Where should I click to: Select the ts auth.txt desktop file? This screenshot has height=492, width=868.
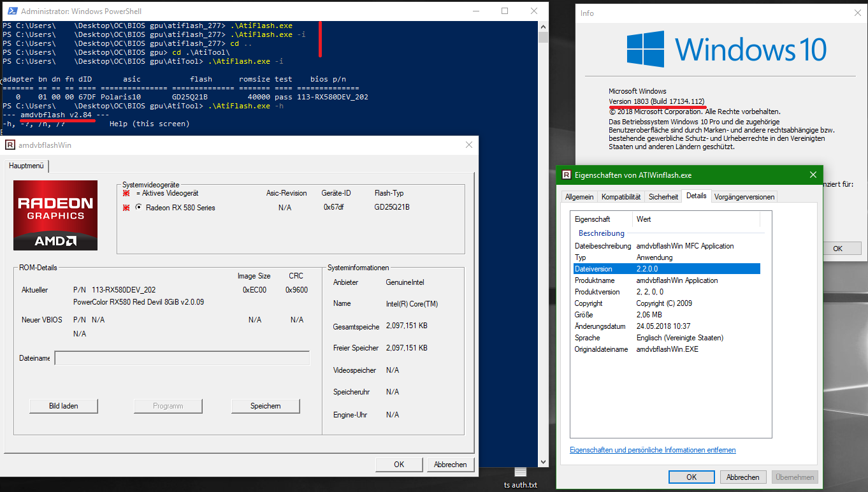pyautogui.click(x=520, y=479)
